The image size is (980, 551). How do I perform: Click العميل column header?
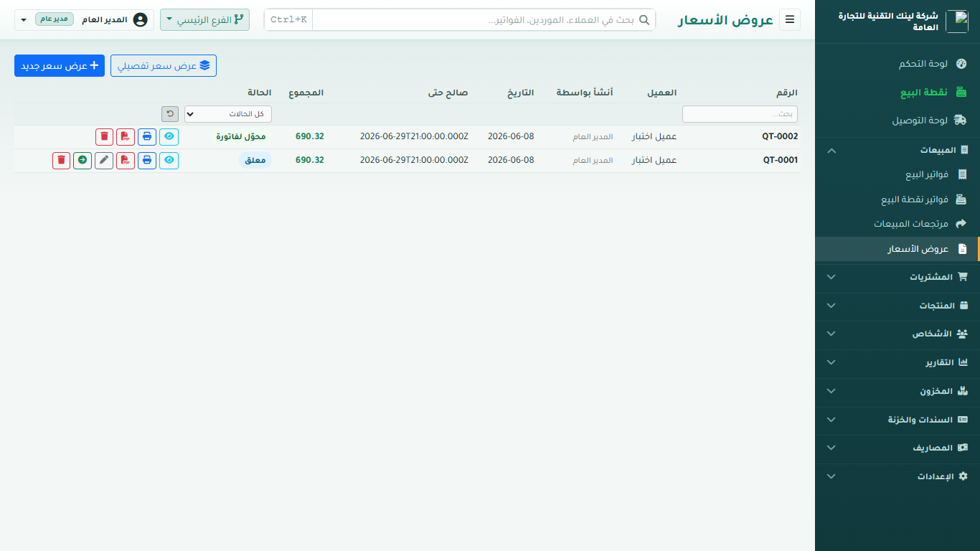pyautogui.click(x=661, y=93)
